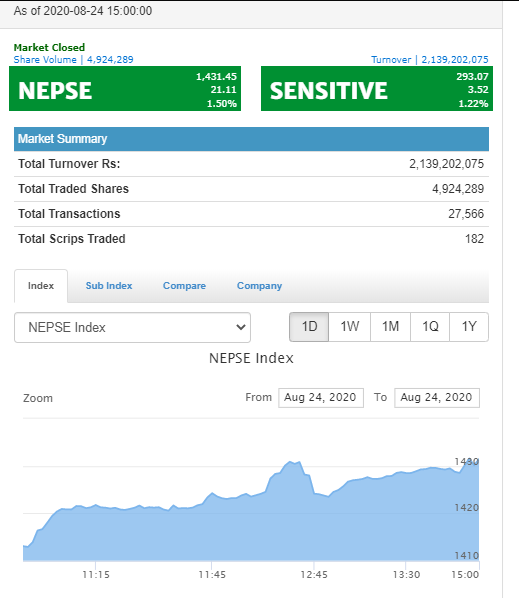Select the 1W time range
The image size is (519, 598).
[350, 327]
